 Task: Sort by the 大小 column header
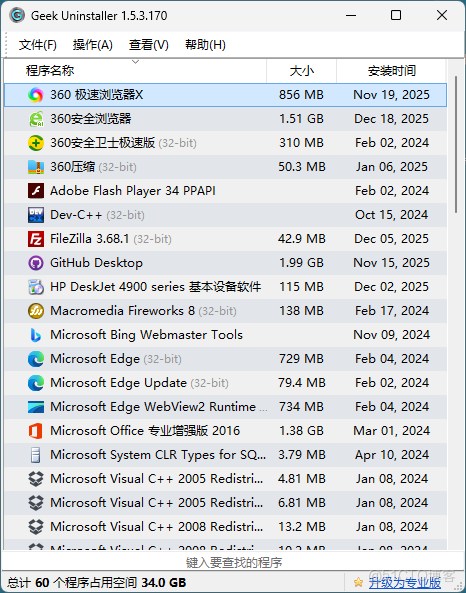point(301,71)
